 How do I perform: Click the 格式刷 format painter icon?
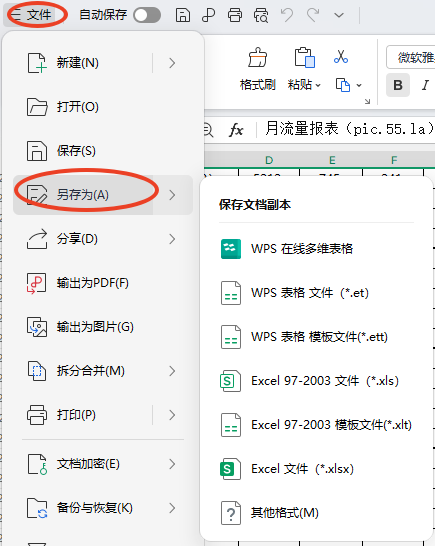(258, 57)
